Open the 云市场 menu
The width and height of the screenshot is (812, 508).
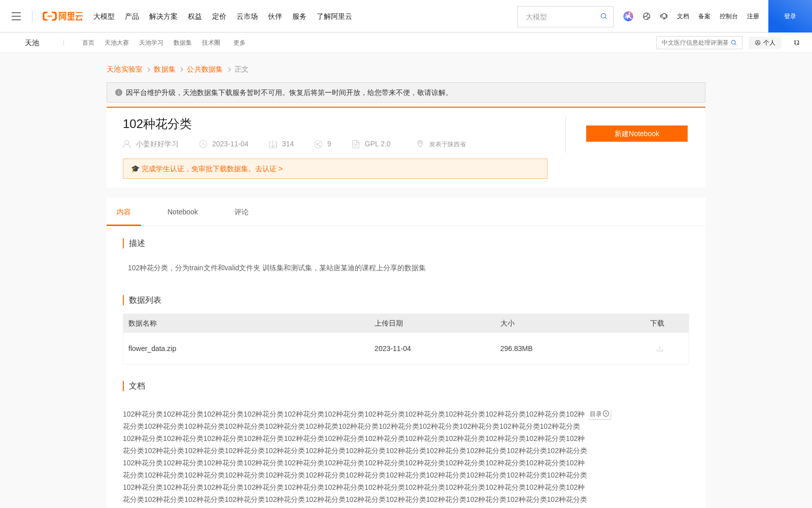pyautogui.click(x=247, y=16)
